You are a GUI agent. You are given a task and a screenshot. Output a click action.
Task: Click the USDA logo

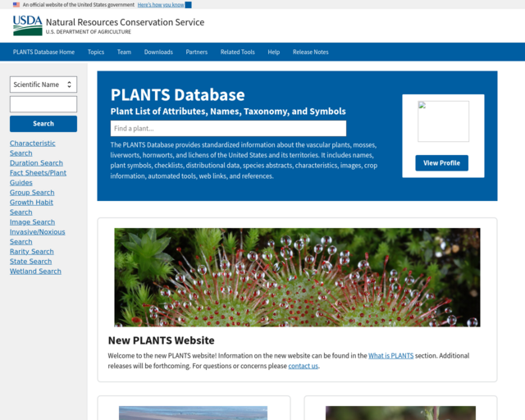point(27,25)
